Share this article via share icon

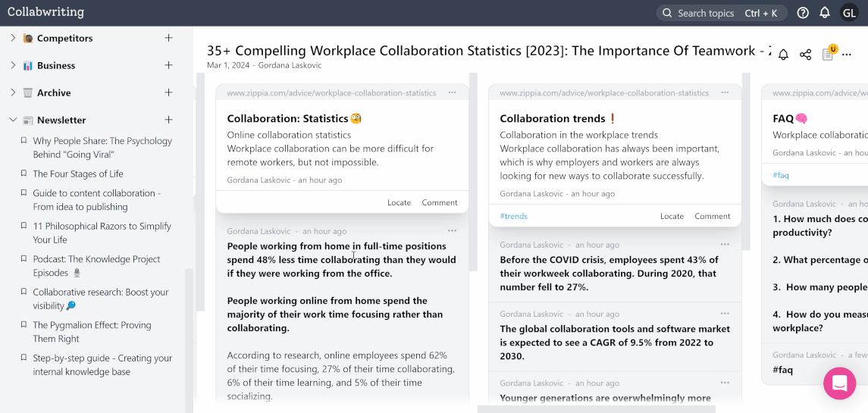tap(805, 55)
